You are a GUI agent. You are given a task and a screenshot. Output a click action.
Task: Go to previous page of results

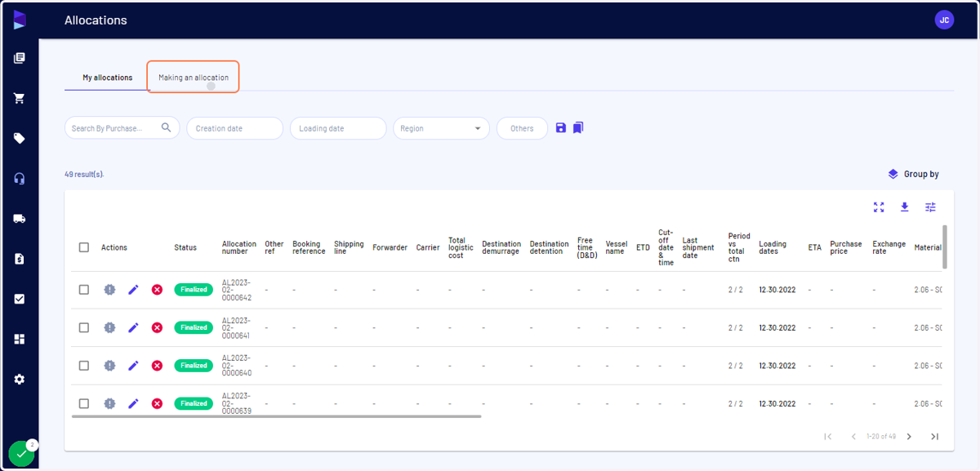(853, 437)
